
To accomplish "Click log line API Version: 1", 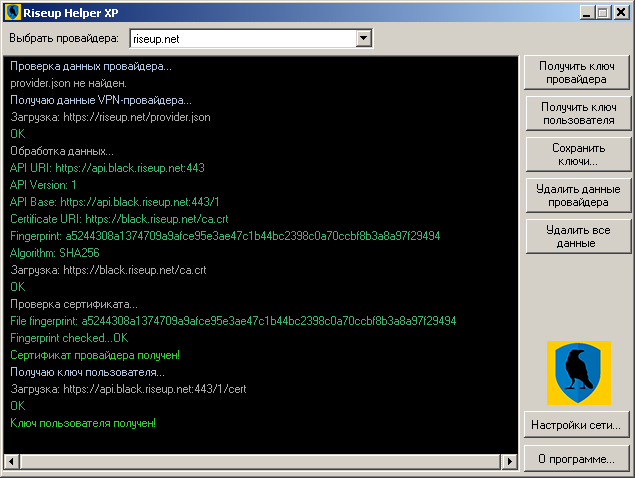I will (x=43, y=185).
